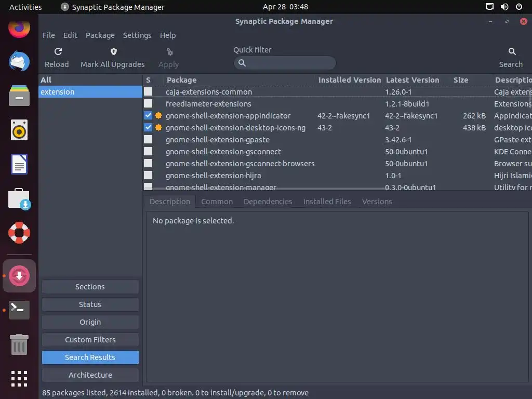The height and width of the screenshot is (399, 532).
Task: Toggle the freediameter-extensions status checkbox
Action: (148, 103)
